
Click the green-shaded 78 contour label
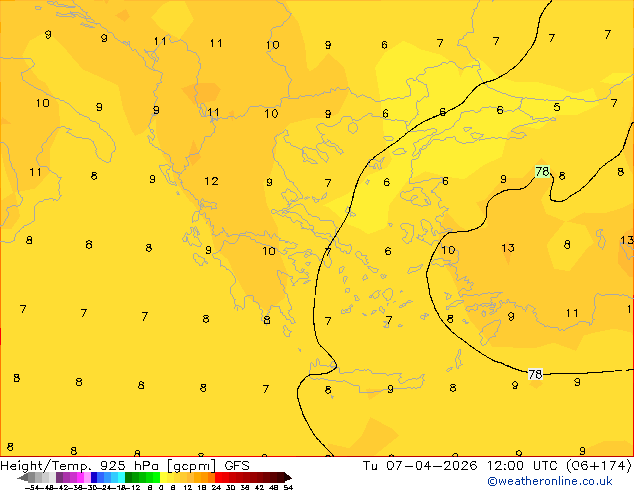tap(542, 171)
